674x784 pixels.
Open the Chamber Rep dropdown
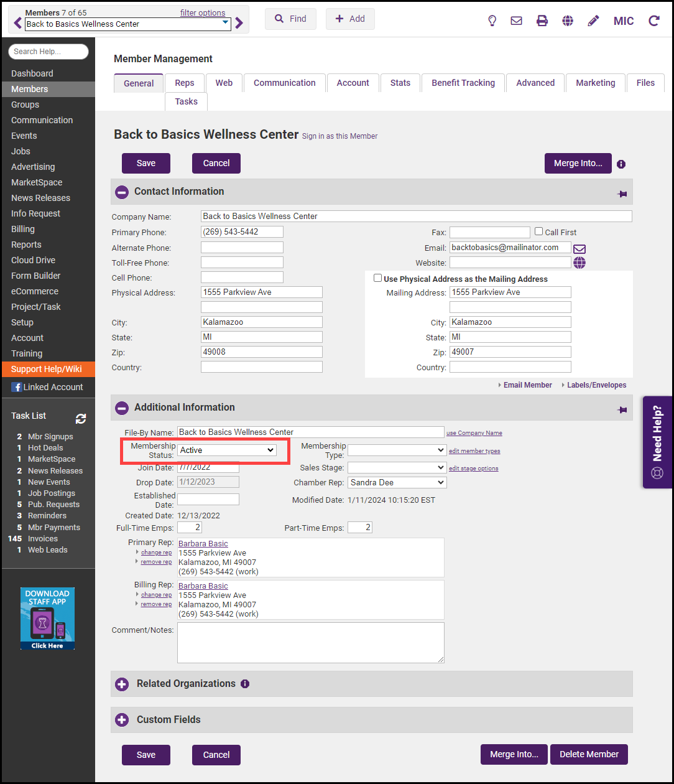(397, 482)
